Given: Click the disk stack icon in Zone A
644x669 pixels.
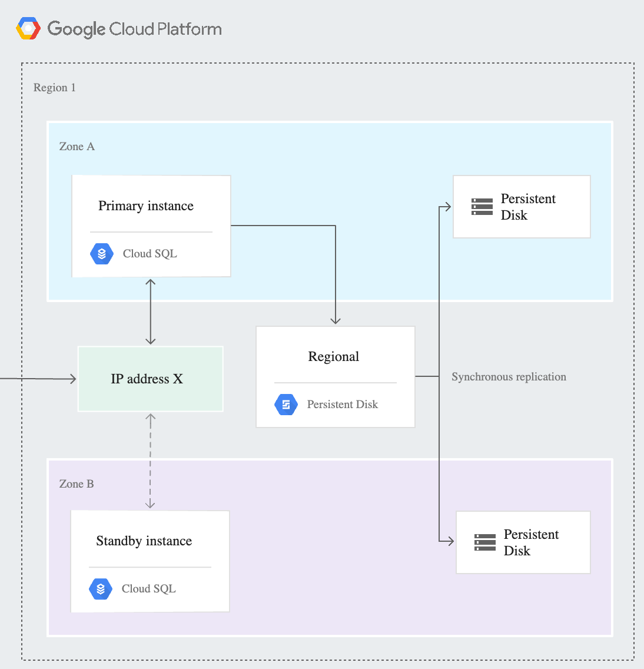Looking at the screenshot, I should (482, 207).
